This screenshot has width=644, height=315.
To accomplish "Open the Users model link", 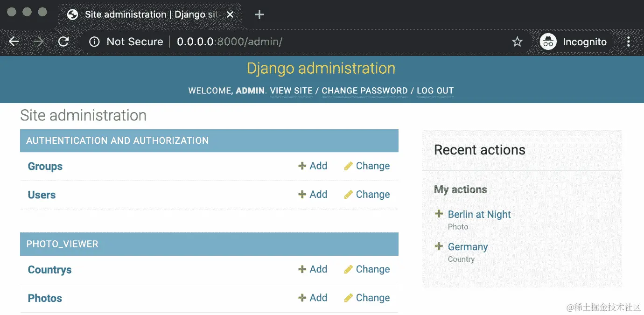I will (42, 195).
